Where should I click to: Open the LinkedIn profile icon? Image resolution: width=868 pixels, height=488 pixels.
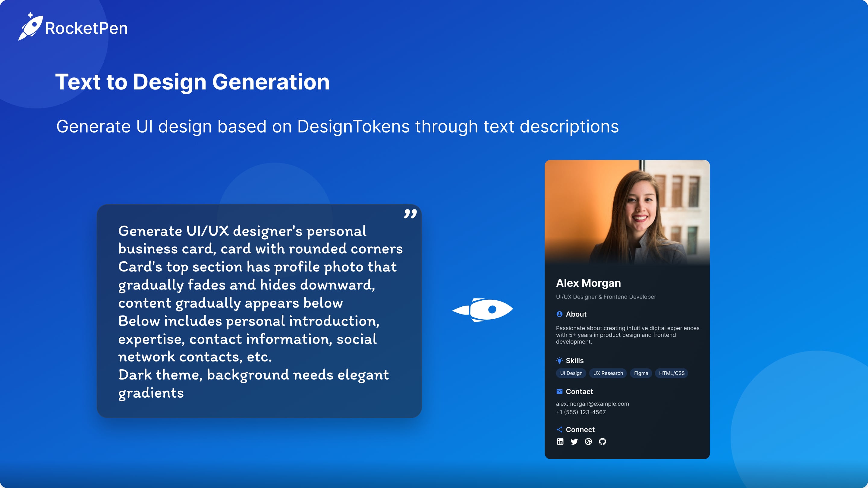tap(560, 442)
